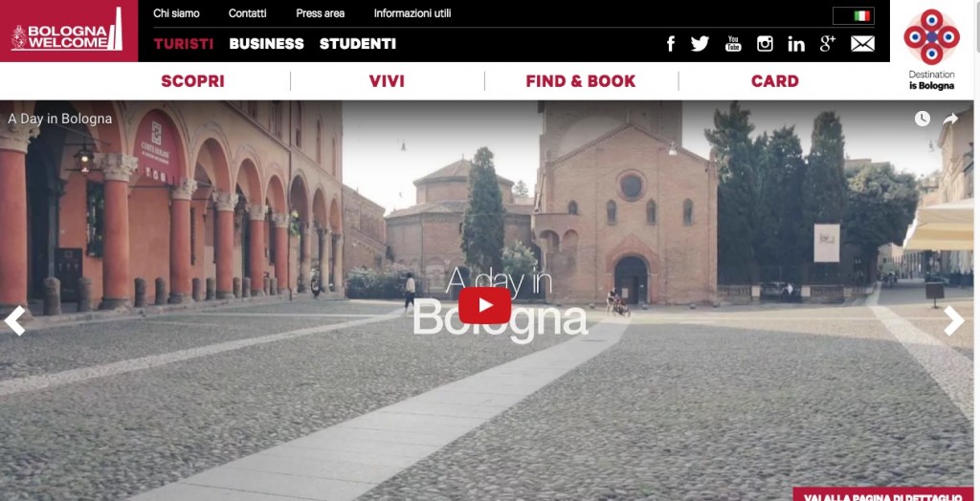Play the A Day in Bologna video
Viewport: 980px width, 501px height.
[x=485, y=305]
